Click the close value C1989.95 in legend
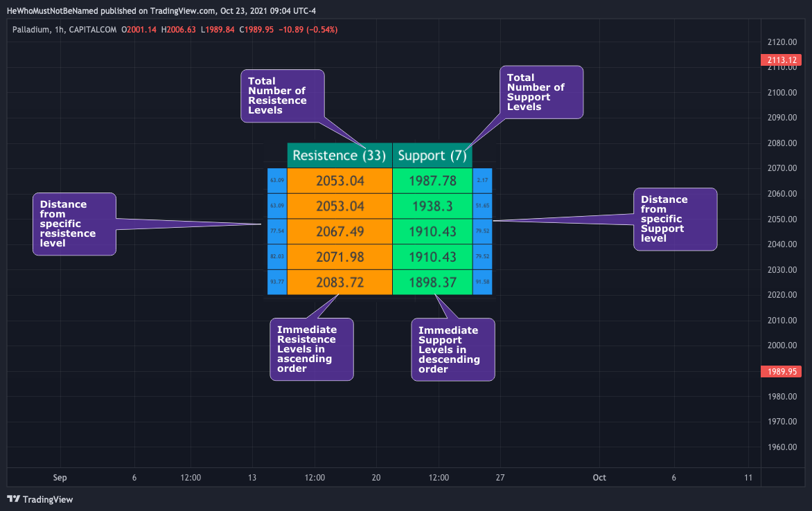The height and width of the screenshot is (511, 812). point(256,30)
